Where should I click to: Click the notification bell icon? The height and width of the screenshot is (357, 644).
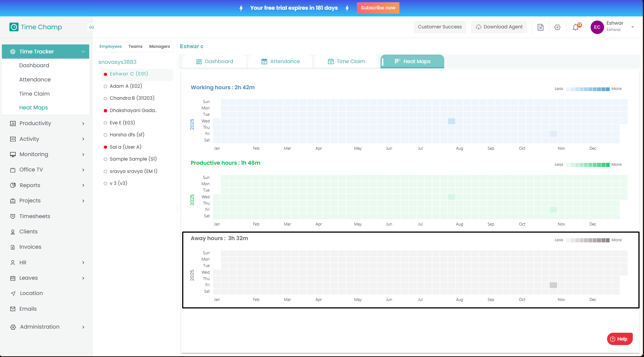pos(576,27)
